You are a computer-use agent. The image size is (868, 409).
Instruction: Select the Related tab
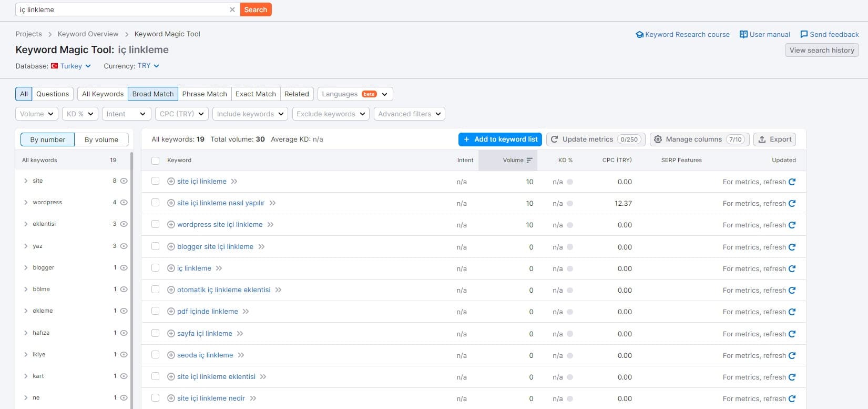[x=297, y=94]
